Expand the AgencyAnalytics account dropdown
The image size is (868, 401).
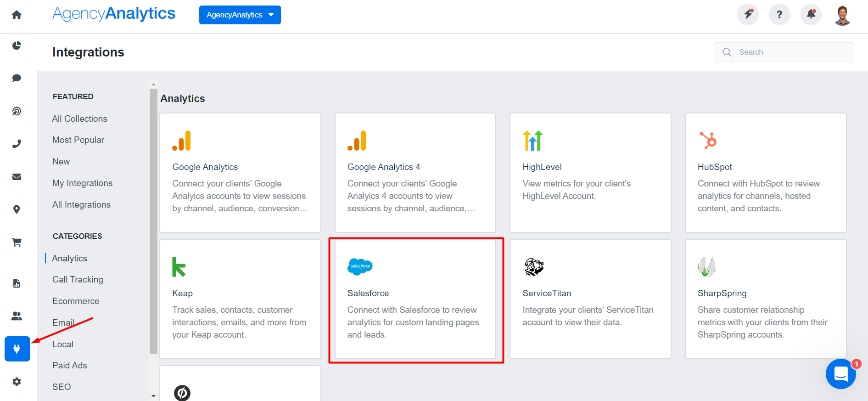pos(240,15)
